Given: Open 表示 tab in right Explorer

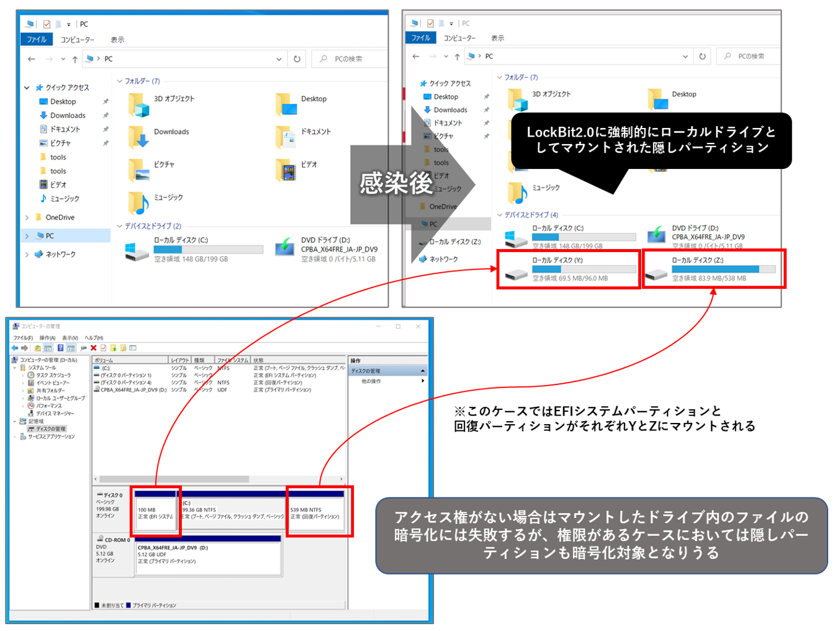Looking at the screenshot, I should point(497,38).
